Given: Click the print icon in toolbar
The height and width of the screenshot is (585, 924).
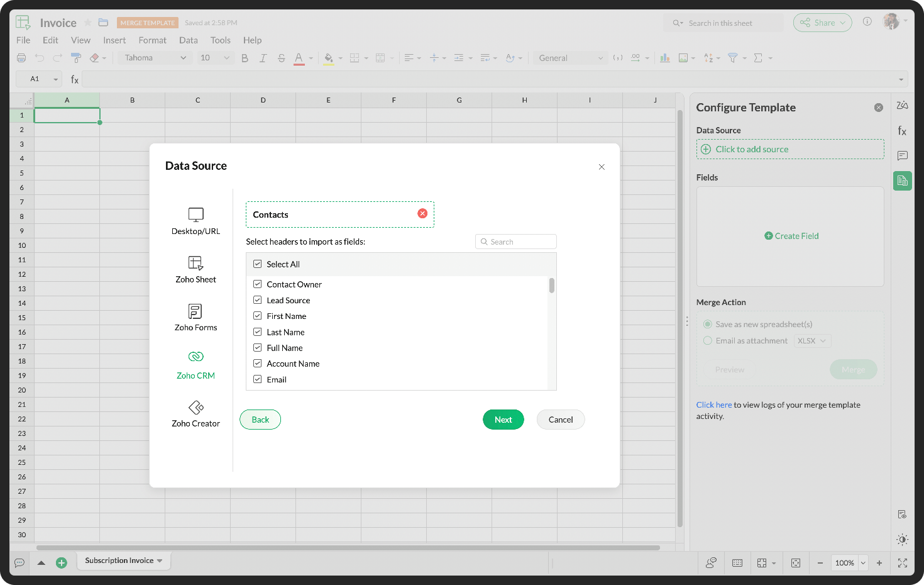Looking at the screenshot, I should (x=21, y=58).
